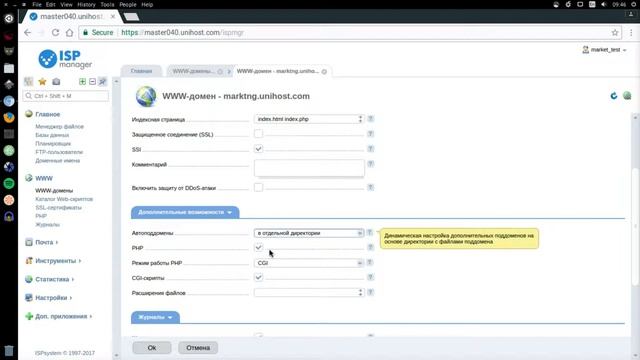Open the favorites star icon in sidebar
Image resolution: width=640 pixels, height=360 pixels.
click(x=42, y=82)
